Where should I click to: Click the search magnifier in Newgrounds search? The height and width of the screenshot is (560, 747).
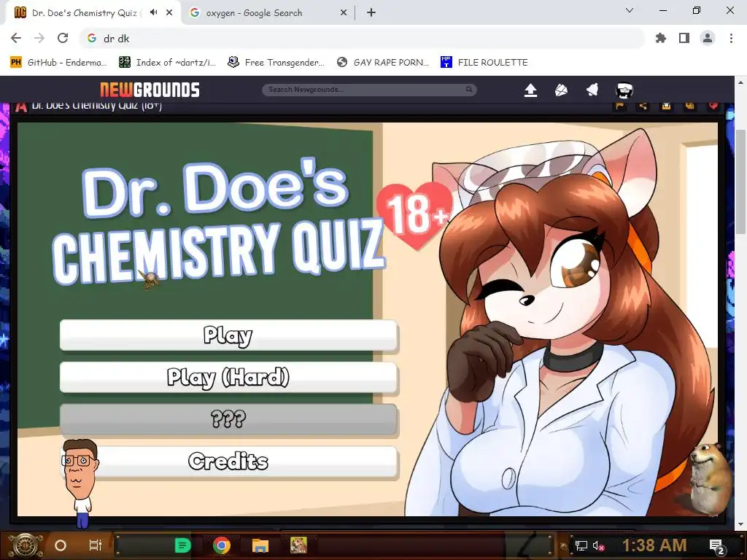pos(469,90)
